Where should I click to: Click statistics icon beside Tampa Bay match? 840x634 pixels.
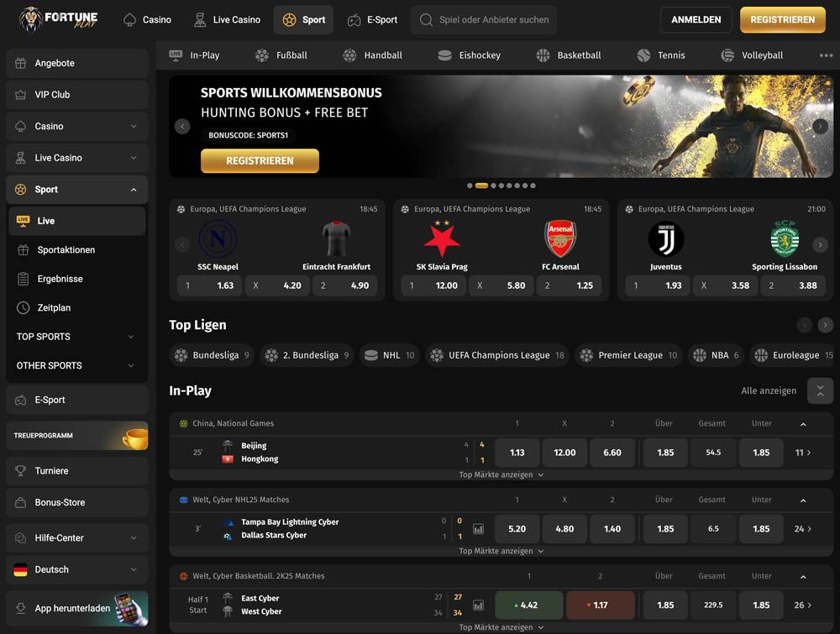tap(478, 528)
